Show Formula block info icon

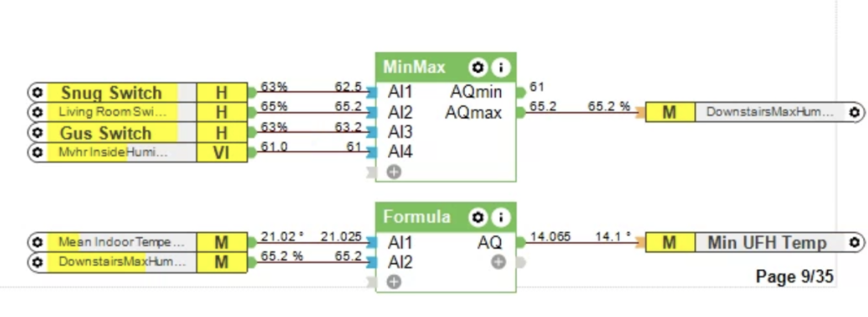(501, 217)
